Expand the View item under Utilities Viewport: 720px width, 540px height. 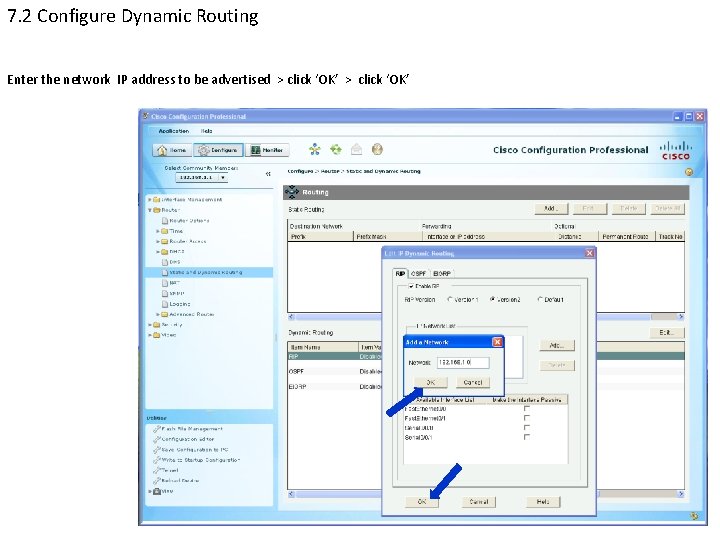(x=150, y=491)
